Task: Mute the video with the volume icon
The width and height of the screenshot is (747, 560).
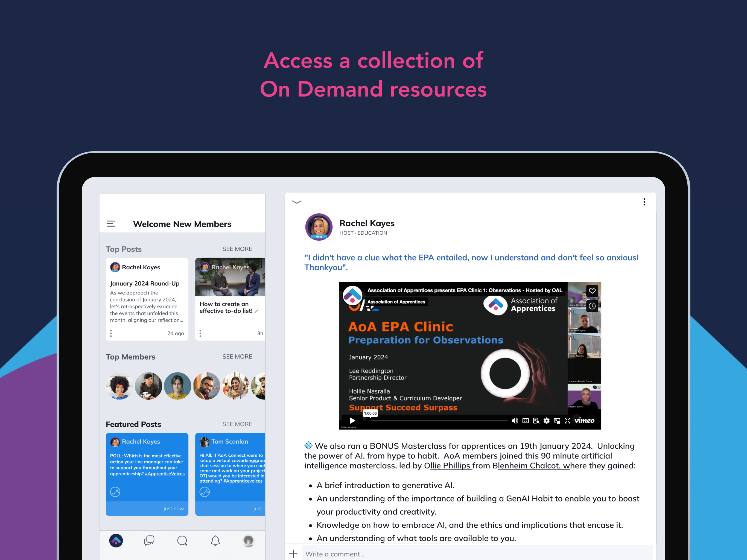Action: pos(515,421)
